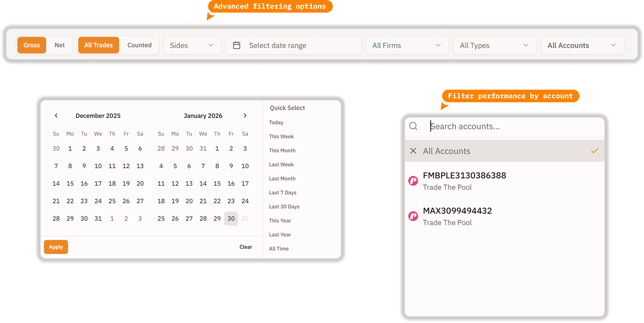
Task: Choose Last 30 Days quick option
Action: click(x=284, y=207)
